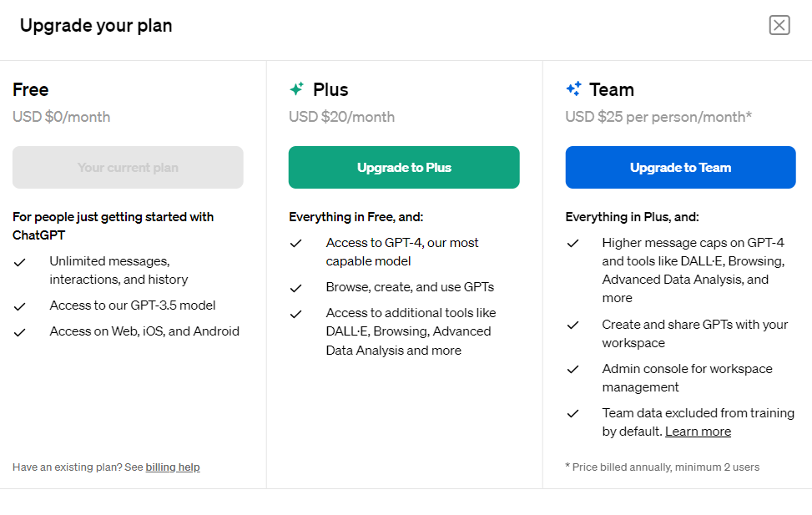
Task: Click checkmark beside Access to GPT-4
Action: click(x=295, y=244)
